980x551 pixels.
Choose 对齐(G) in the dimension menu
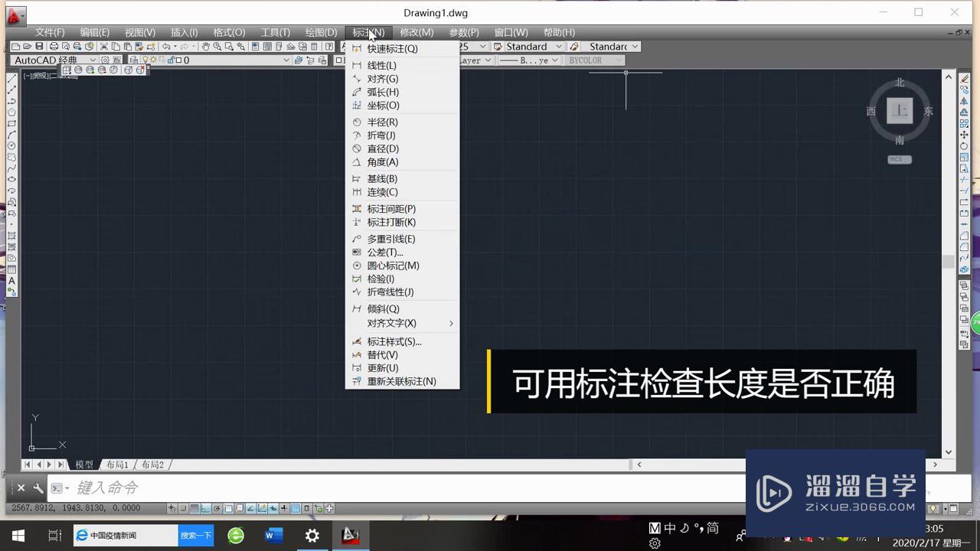pyautogui.click(x=382, y=78)
